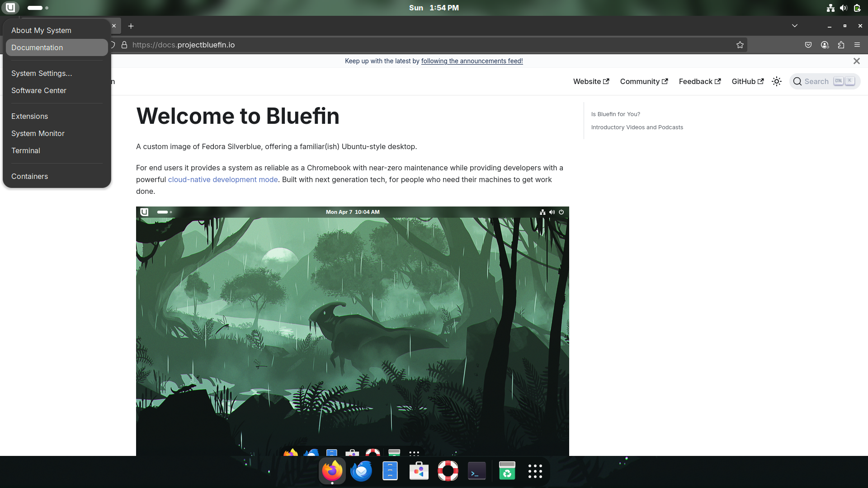
Task: Open a new browser tab with the plus button
Action: [131, 26]
